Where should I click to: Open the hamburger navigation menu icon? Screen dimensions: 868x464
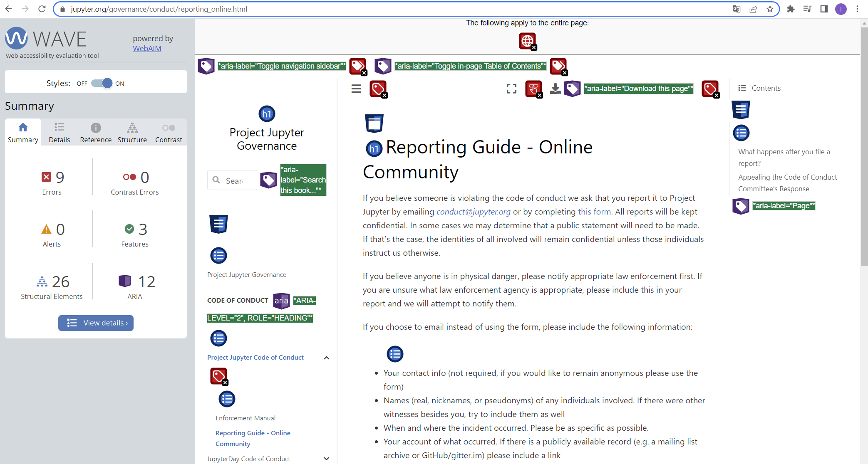click(356, 88)
